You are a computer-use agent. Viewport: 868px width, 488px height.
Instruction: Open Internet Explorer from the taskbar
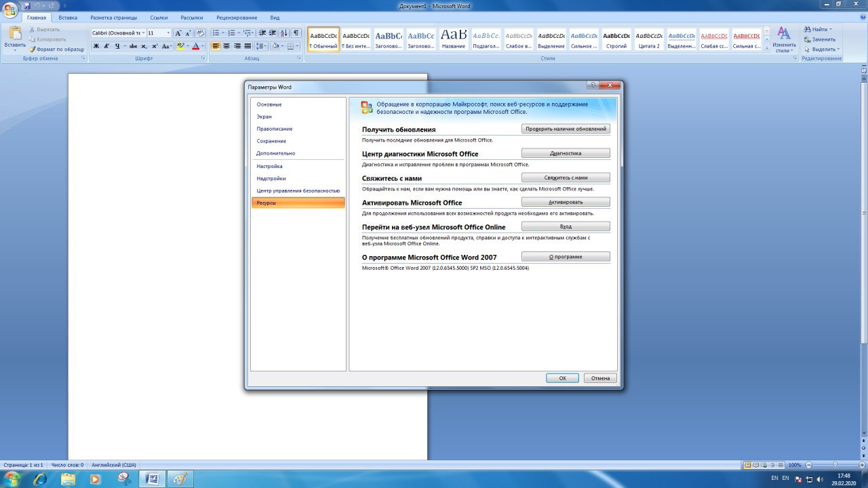pyautogui.click(x=40, y=479)
